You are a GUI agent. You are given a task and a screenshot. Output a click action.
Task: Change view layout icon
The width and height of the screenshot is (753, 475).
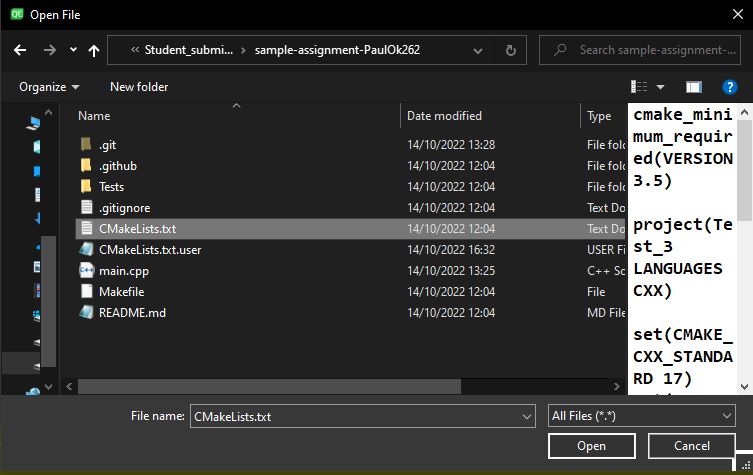639,87
